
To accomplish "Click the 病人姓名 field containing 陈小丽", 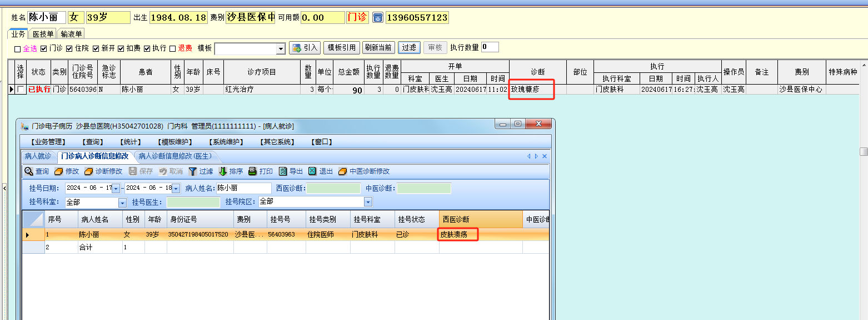I will coord(243,188).
